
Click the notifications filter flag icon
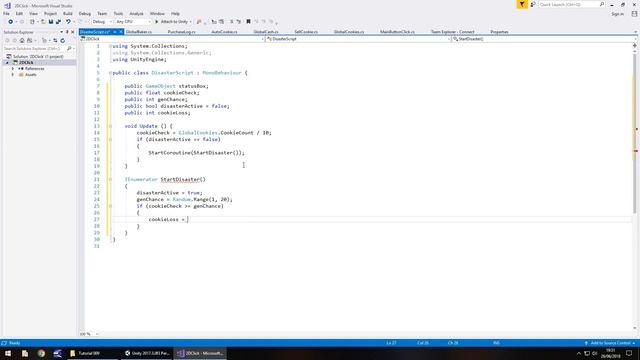click(x=522, y=4)
